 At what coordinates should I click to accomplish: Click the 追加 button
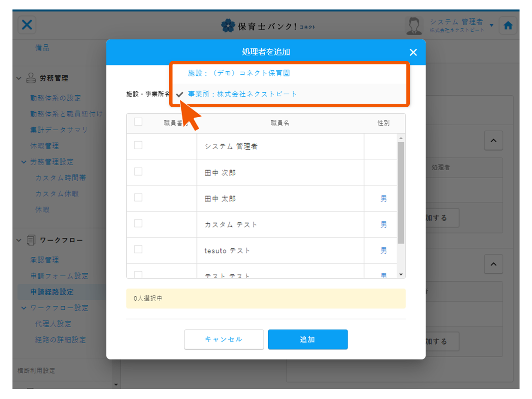click(308, 340)
